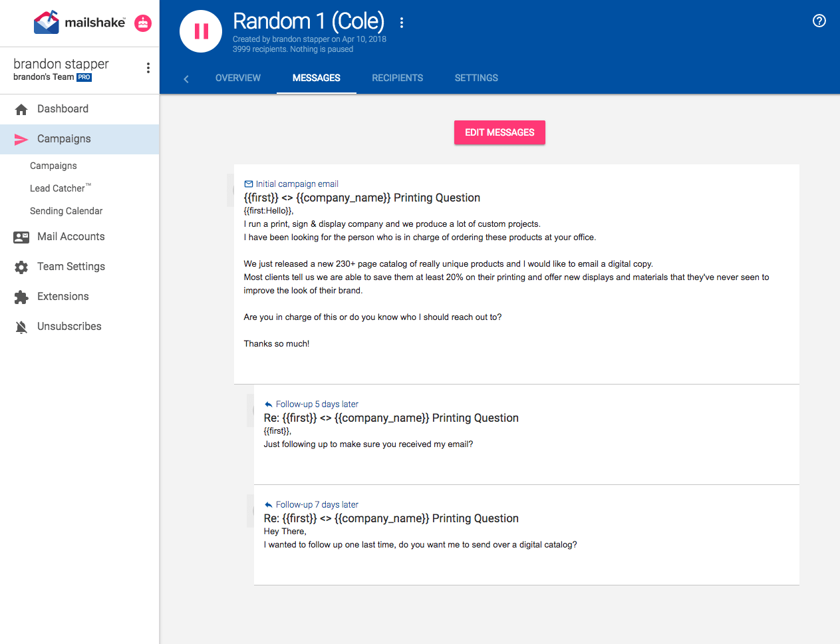Viewport: 840px width, 644px height.
Task: Open the brandon stapper account menu dots
Action: tap(148, 68)
